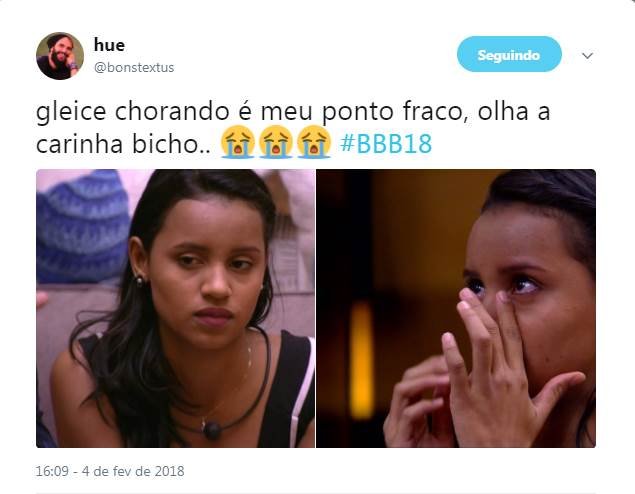635x494 pixels.
Task: Click the second crying emoji
Action: coord(276,142)
